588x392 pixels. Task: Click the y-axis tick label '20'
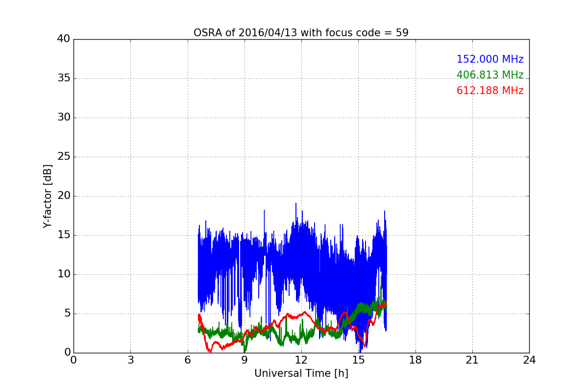click(x=64, y=196)
